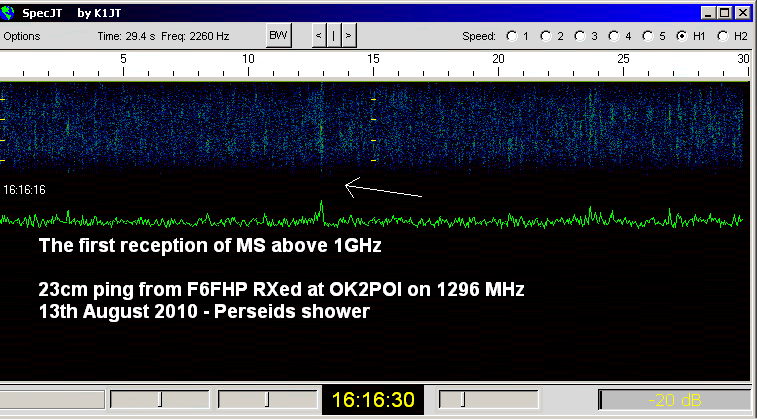
Task: Click the slider left of the 16:16:30 clock
Action: click(267, 400)
